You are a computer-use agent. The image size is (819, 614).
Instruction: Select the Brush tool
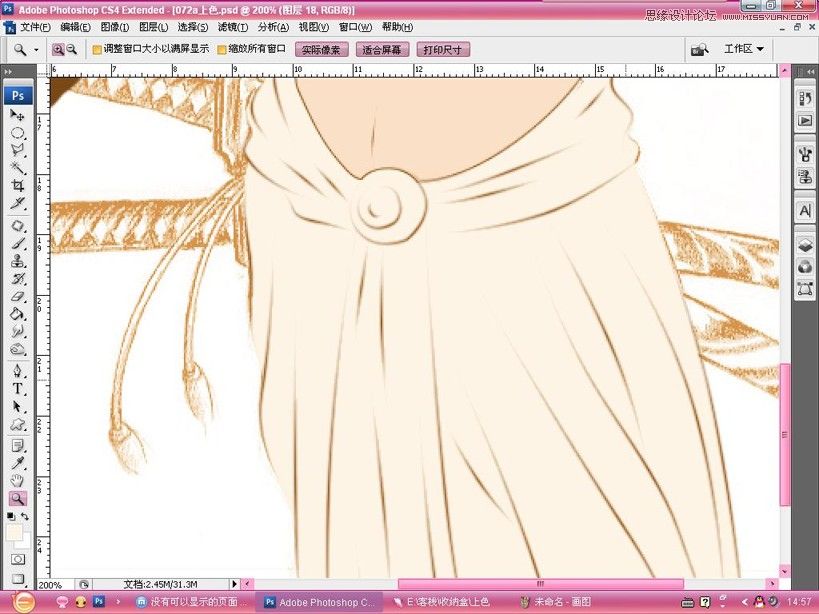17,244
